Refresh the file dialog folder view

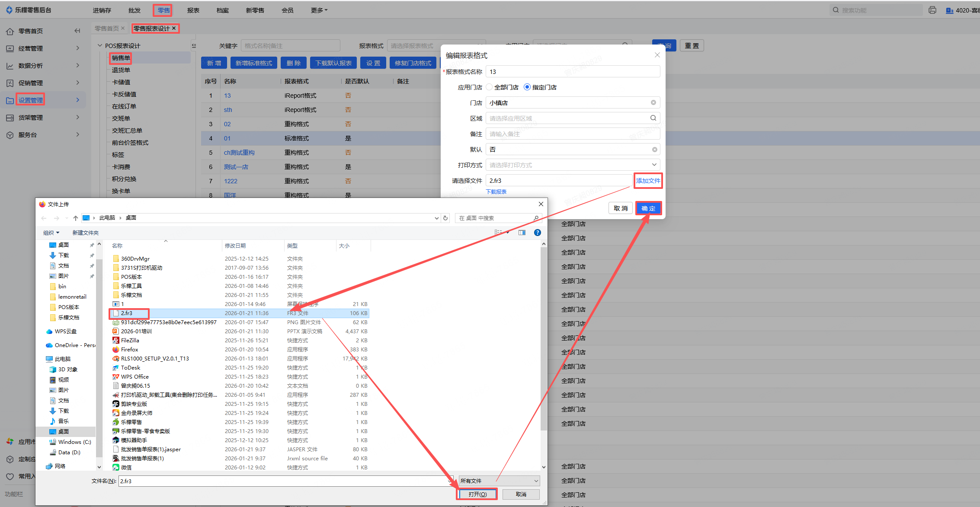445,218
